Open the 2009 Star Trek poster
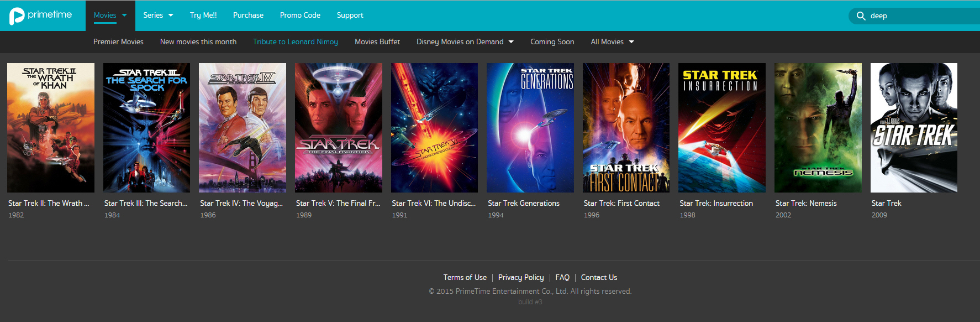The width and height of the screenshot is (980, 322). click(914, 128)
